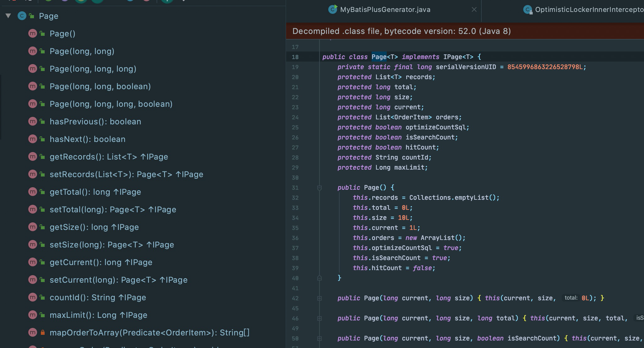644x348 pixels.
Task: Select Page(long, long, long, boolean) constructor
Action: pos(111,104)
